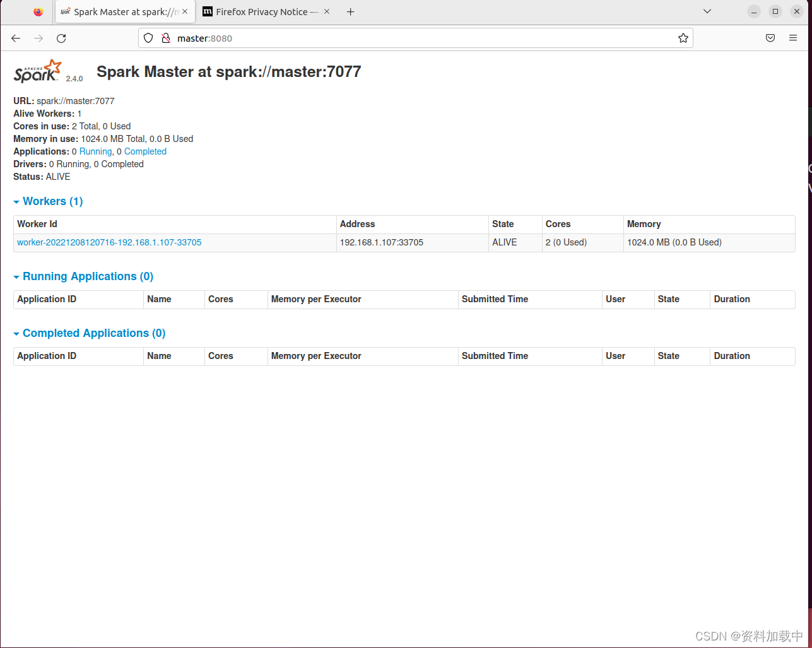This screenshot has height=648, width=812.
Task: Bookmark this page with the star icon
Action: pyautogui.click(x=683, y=38)
